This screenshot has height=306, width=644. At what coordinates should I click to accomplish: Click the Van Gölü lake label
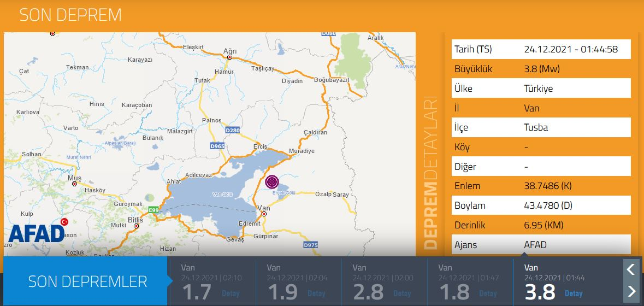[x=222, y=195]
